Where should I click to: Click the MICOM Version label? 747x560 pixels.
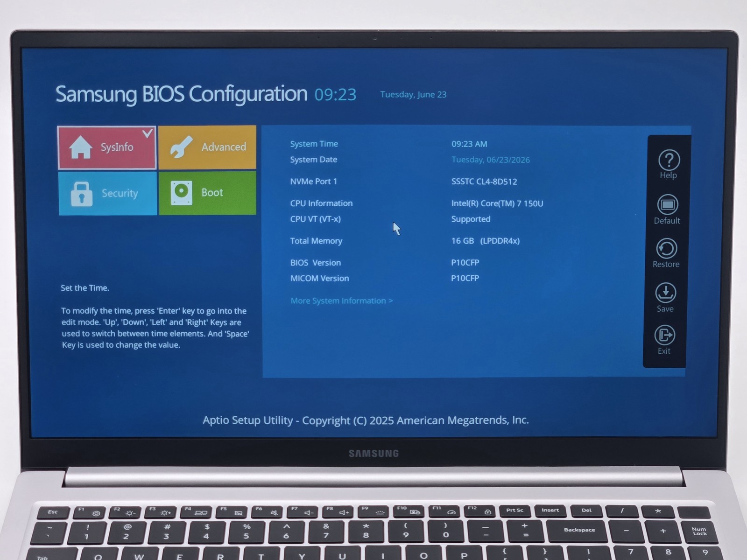pyautogui.click(x=319, y=279)
